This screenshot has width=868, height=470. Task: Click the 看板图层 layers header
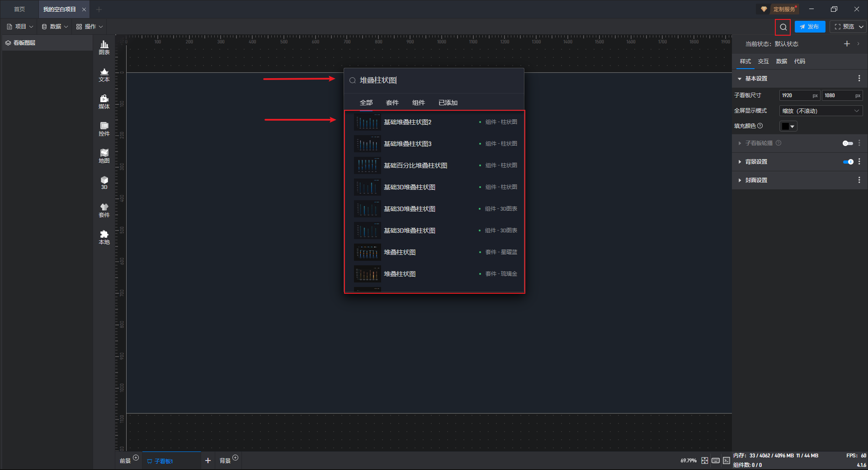(47, 43)
